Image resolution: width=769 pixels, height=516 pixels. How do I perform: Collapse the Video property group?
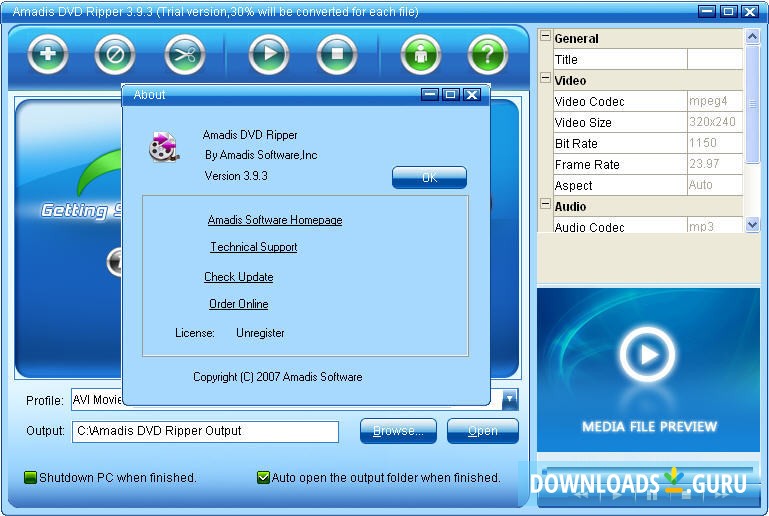pyautogui.click(x=545, y=77)
